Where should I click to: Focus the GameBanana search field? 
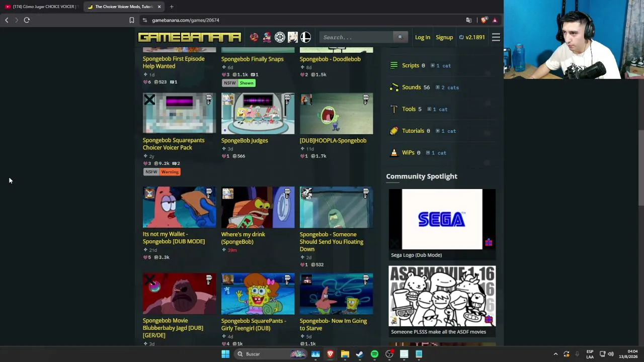click(x=357, y=37)
